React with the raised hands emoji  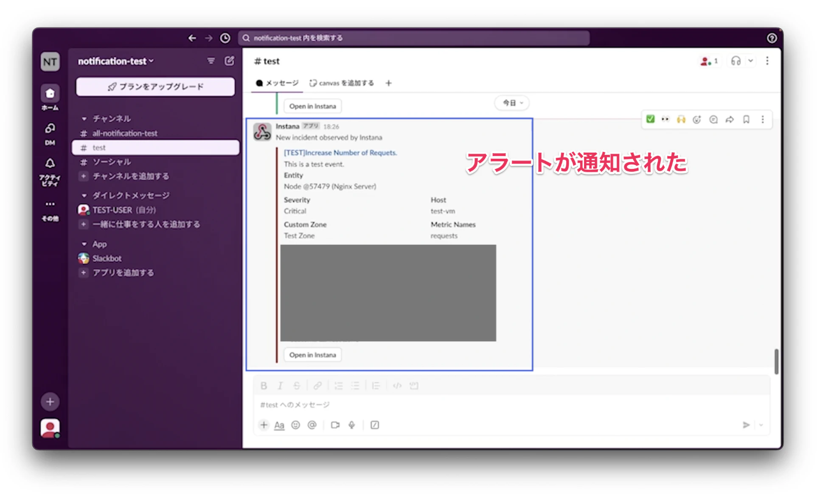[x=681, y=119]
